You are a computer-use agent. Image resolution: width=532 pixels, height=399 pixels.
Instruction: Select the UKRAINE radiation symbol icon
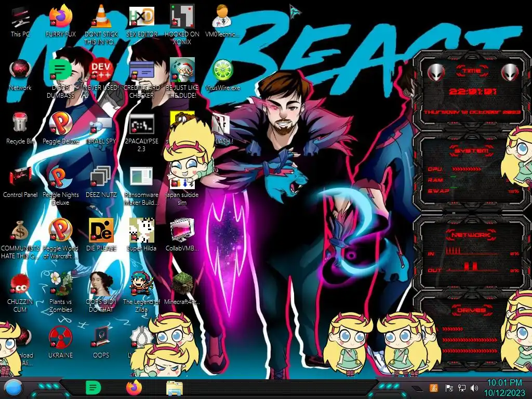pyautogui.click(x=61, y=342)
